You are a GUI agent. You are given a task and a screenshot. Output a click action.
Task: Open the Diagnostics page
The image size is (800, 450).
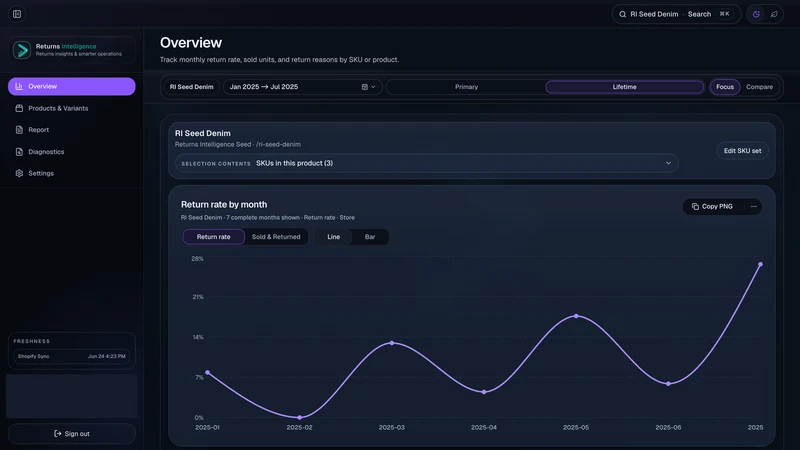[71, 152]
